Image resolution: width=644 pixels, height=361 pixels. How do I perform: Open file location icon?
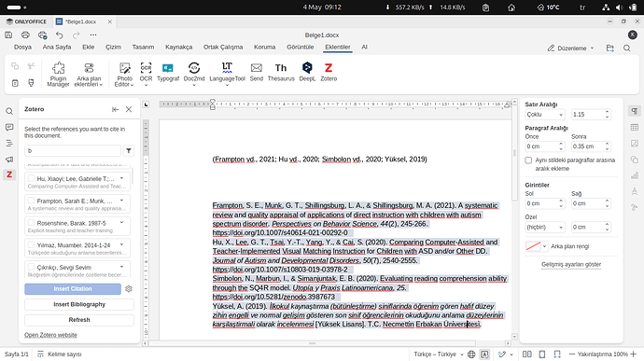tap(609, 49)
